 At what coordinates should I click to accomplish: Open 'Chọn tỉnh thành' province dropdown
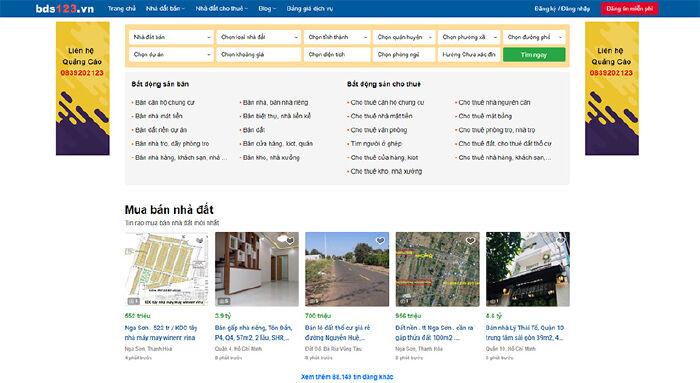point(337,37)
